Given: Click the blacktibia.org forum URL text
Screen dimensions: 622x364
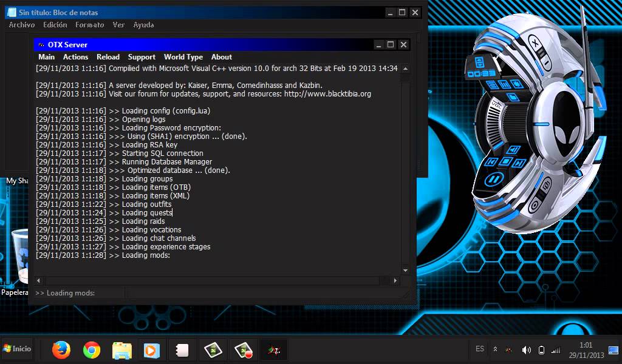Looking at the screenshot, I should [327, 94].
